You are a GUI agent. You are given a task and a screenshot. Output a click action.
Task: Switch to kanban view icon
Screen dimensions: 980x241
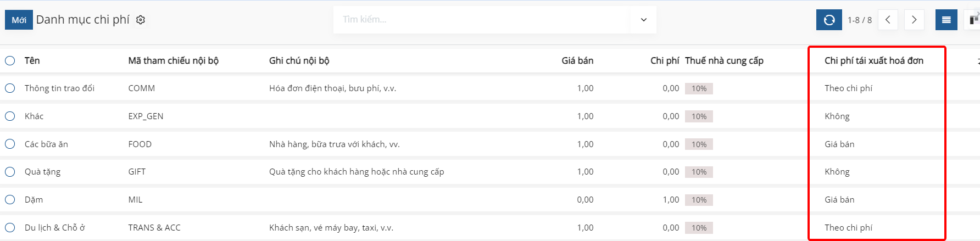(x=973, y=20)
